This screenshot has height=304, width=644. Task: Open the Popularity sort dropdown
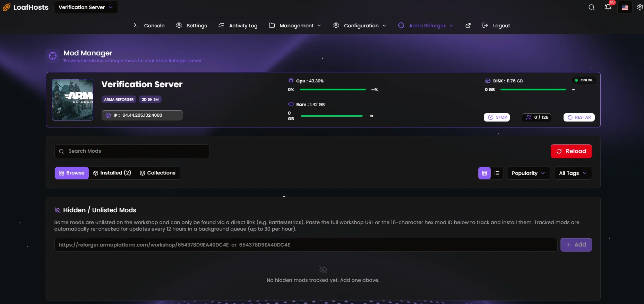529,173
